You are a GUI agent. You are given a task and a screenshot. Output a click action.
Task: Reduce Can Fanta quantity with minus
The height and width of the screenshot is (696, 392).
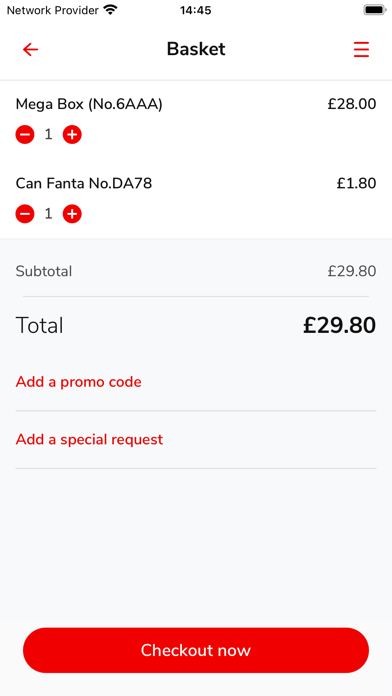pos(25,214)
